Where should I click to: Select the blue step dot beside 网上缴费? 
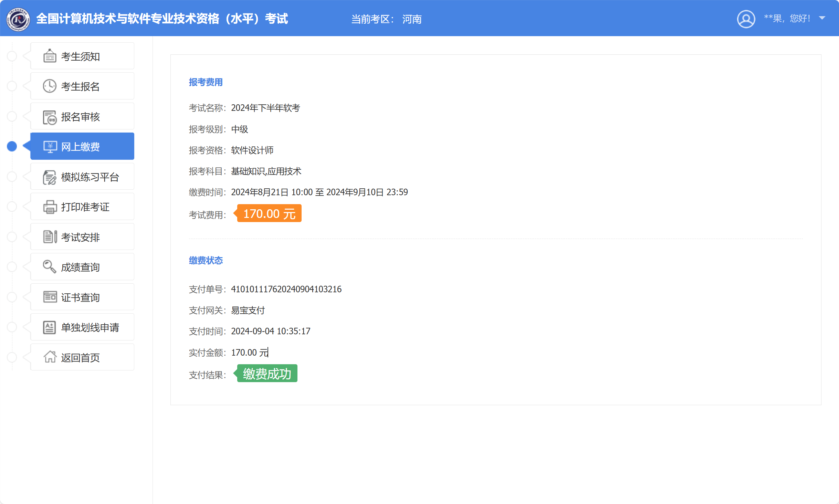click(12, 146)
